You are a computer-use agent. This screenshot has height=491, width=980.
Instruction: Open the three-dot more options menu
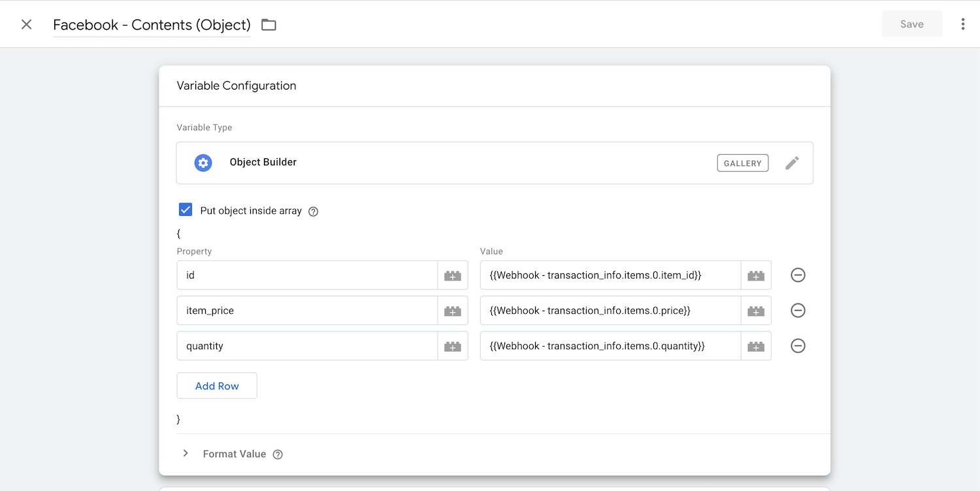pyautogui.click(x=962, y=24)
